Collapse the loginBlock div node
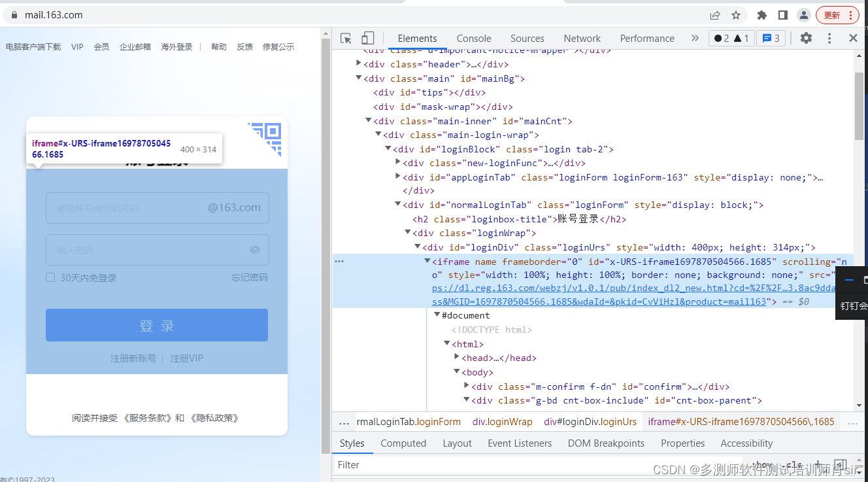The height and width of the screenshot is (482, 868). point(388,148)
